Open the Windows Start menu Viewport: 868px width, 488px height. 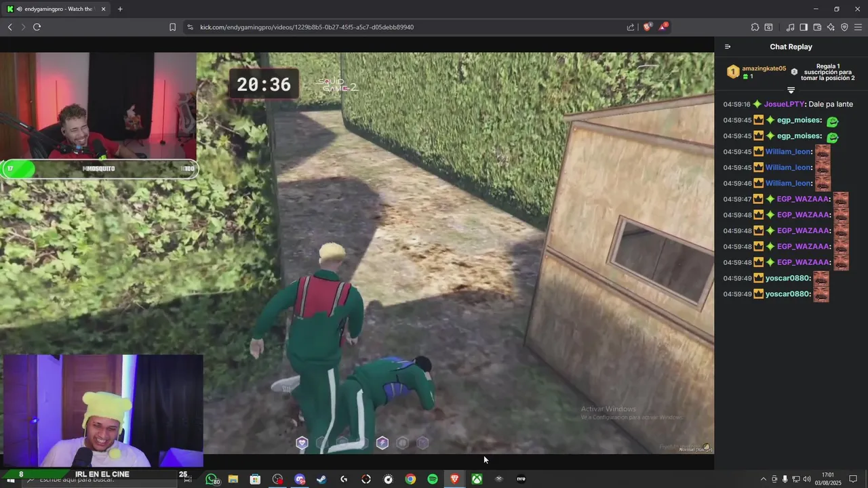[x=10, y=479]
